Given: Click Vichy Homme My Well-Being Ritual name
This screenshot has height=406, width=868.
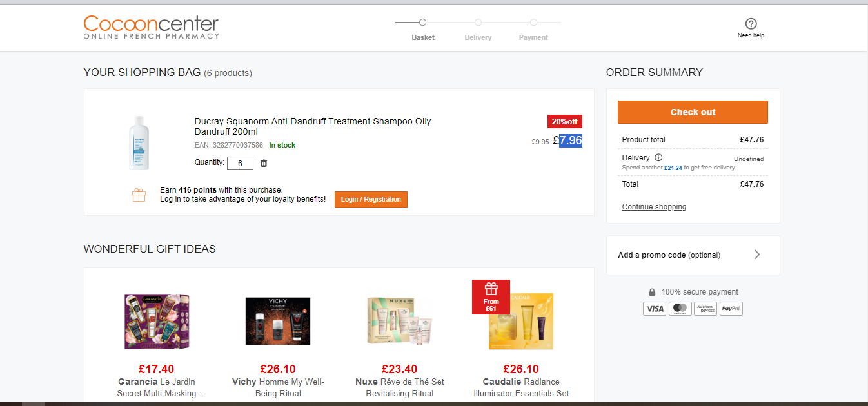Looking at the screenshot, I should pyautogui.click(x=278, y=387).
